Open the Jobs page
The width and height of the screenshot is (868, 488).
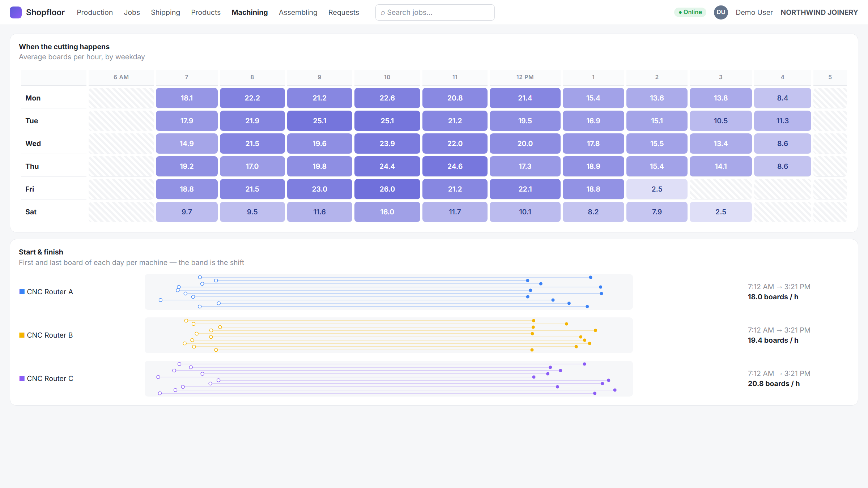(x=132, y=12)
